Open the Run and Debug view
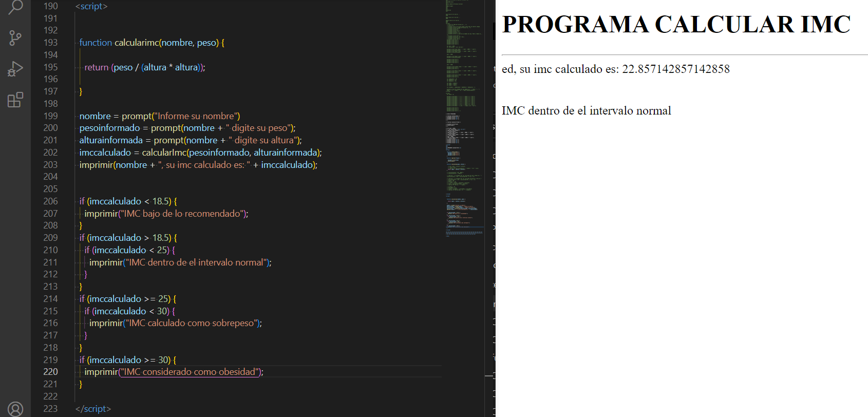The width and height of the screenshot is (868, 417). [x=15, y=69]
